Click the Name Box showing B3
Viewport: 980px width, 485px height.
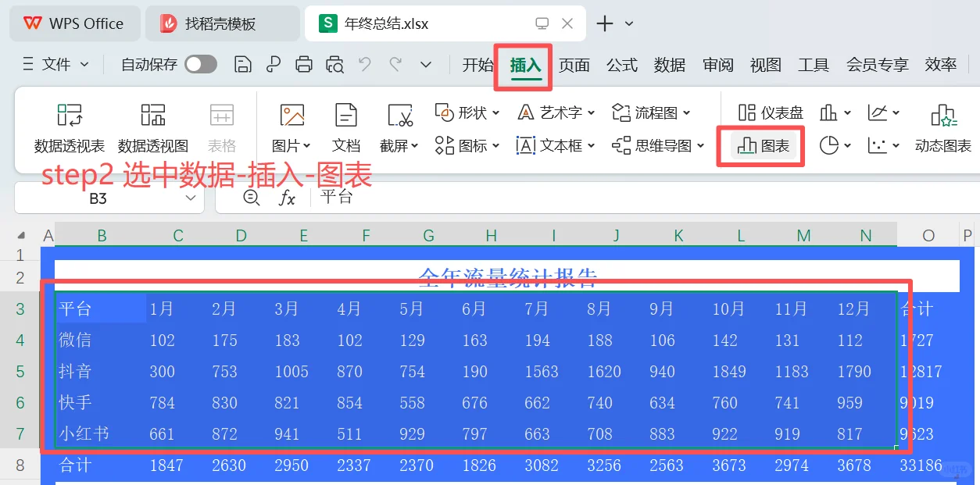tap(96, 198)
